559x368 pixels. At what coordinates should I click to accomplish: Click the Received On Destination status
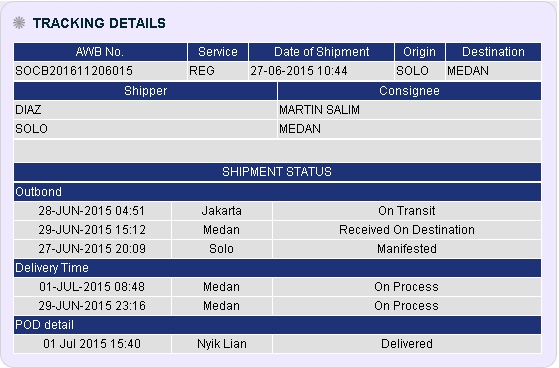click(407, 230)
